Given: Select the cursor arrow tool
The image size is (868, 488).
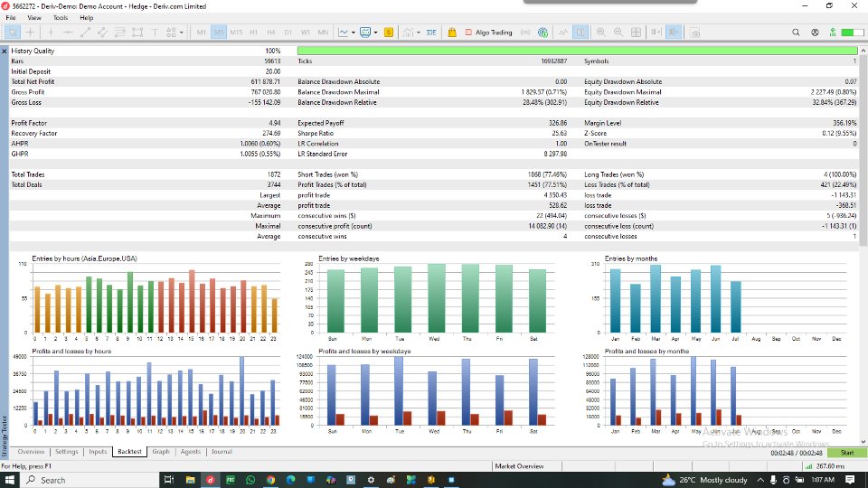Looking at the screenshot, I should point(12,33).
